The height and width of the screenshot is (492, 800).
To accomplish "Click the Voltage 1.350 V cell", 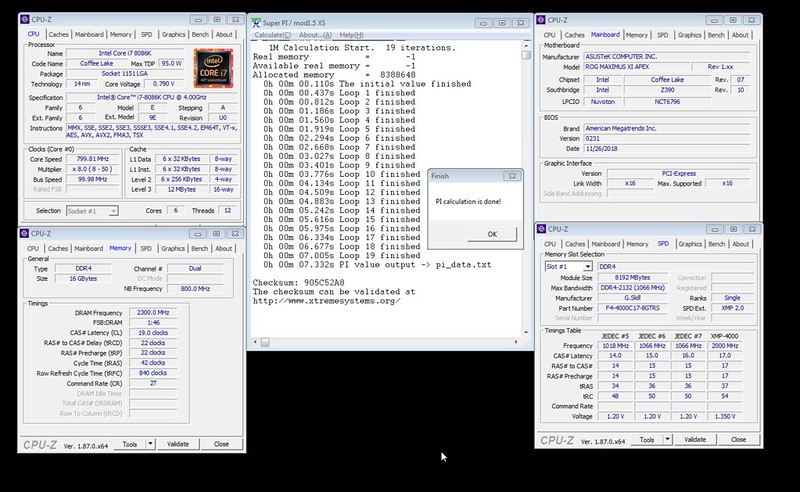I will [x=724, y=416].
